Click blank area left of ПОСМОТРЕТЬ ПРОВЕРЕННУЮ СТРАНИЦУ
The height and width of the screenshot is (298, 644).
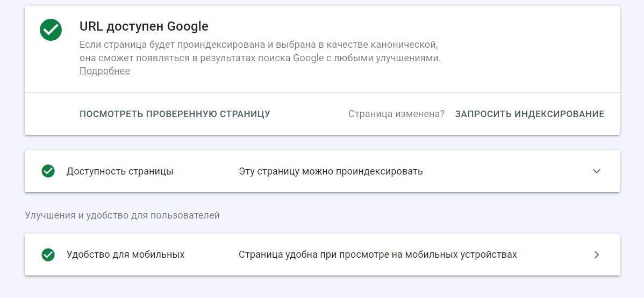point(52,114)
